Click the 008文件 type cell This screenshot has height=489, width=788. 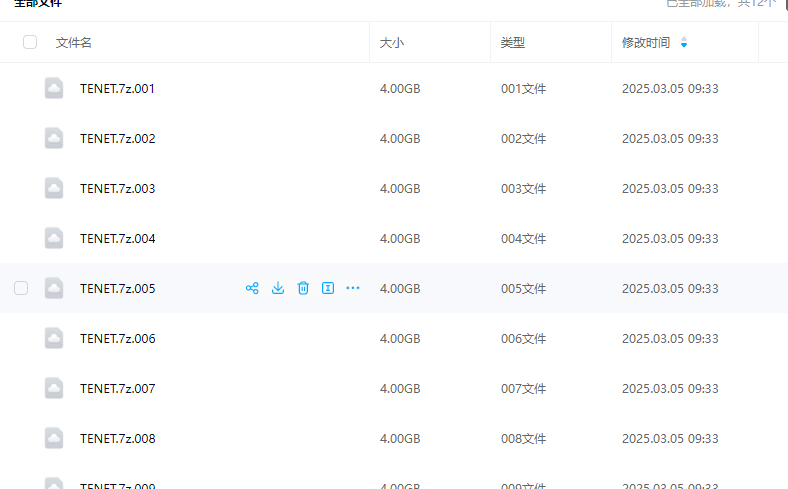[x=523, y=438]
